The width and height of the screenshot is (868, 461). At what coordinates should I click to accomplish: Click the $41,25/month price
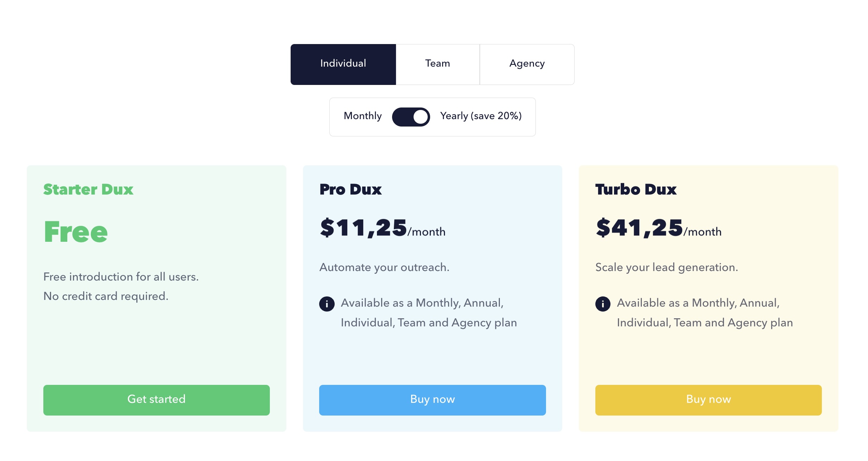click(658, 228)
